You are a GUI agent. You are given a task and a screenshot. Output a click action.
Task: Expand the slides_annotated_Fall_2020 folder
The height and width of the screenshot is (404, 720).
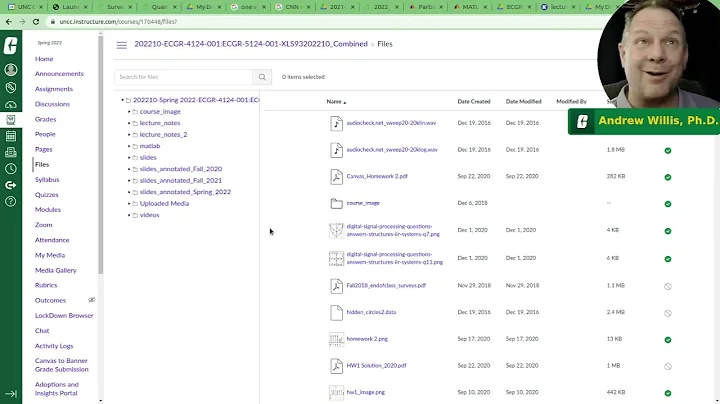click(x=131, y=169)
